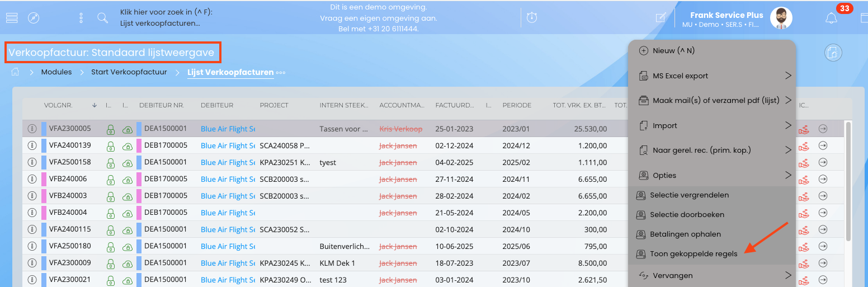Click the magnifying glass search icon
This screenshot has width=868, height=287.
coord(102,18)
